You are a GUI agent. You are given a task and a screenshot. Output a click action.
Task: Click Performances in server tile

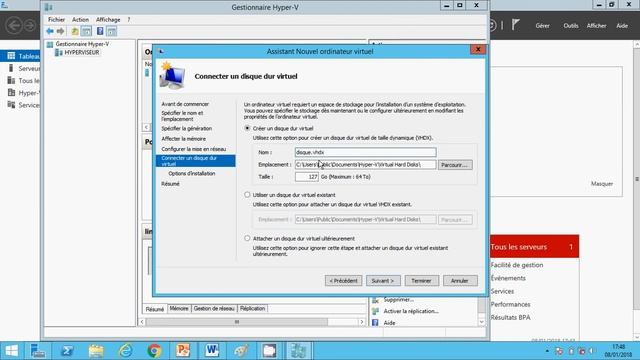coord(510,304)
